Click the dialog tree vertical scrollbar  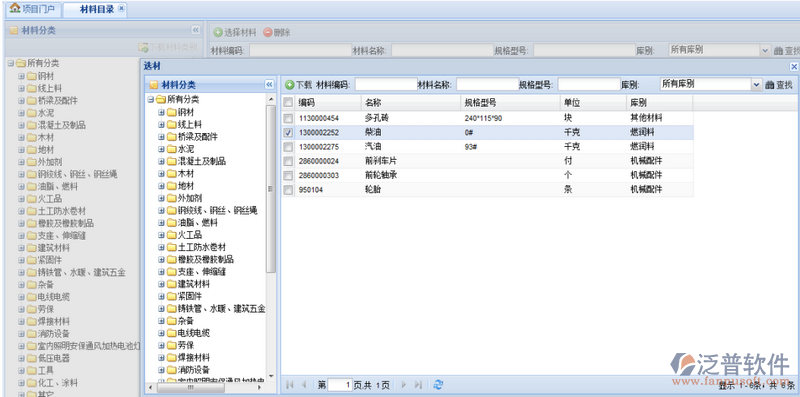[x=271, y=189]
